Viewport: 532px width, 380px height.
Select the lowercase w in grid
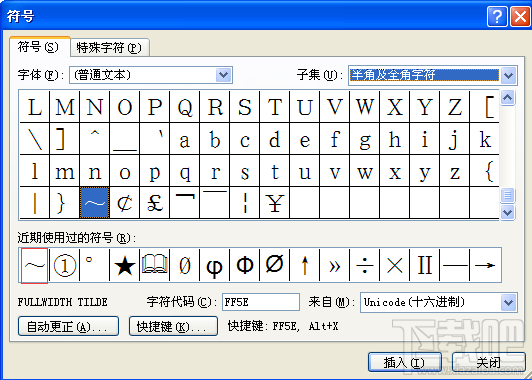(364, 171)
